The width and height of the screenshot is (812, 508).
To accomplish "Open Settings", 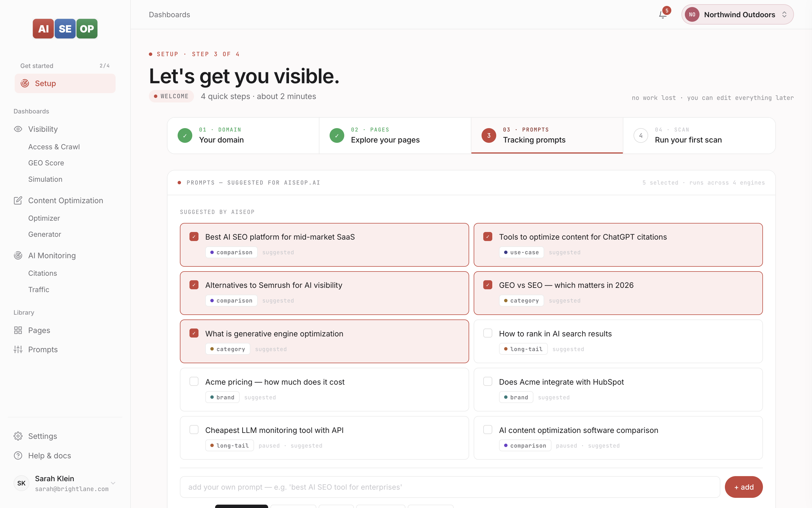I will click(43, 436).
